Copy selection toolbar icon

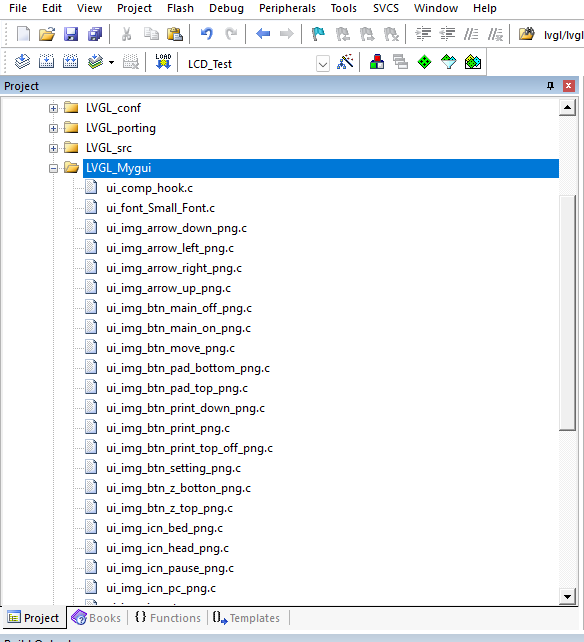pos(151,34)
